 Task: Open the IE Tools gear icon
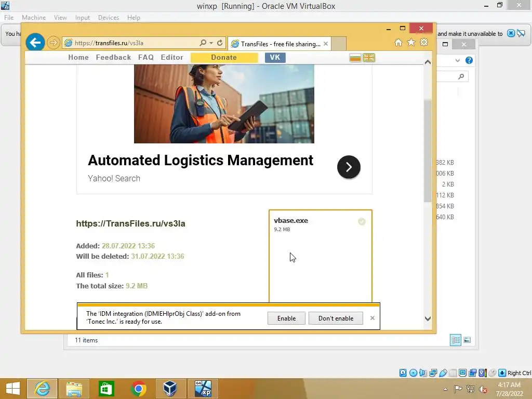tap(424, 43)
